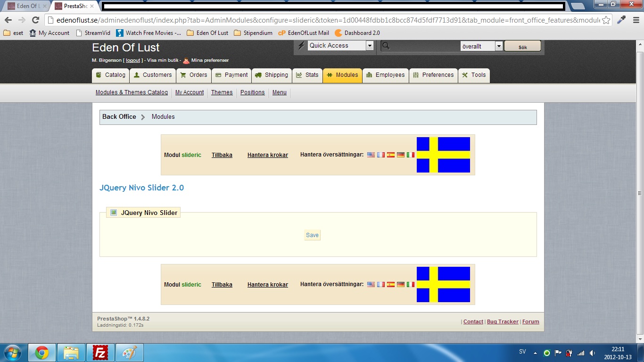Screen dimensions: 644x362
Task: Open the Stipendium bookmarks folder
Action: [253, 33]
